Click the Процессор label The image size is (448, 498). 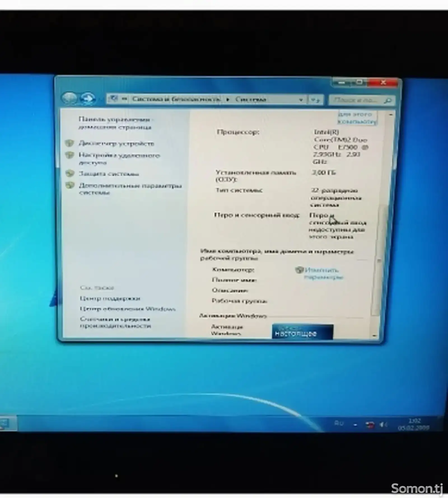(238, 132)
